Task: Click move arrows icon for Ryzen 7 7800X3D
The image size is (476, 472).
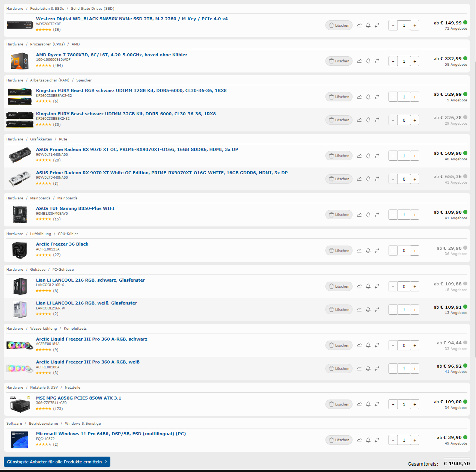Action: point(377,61)
